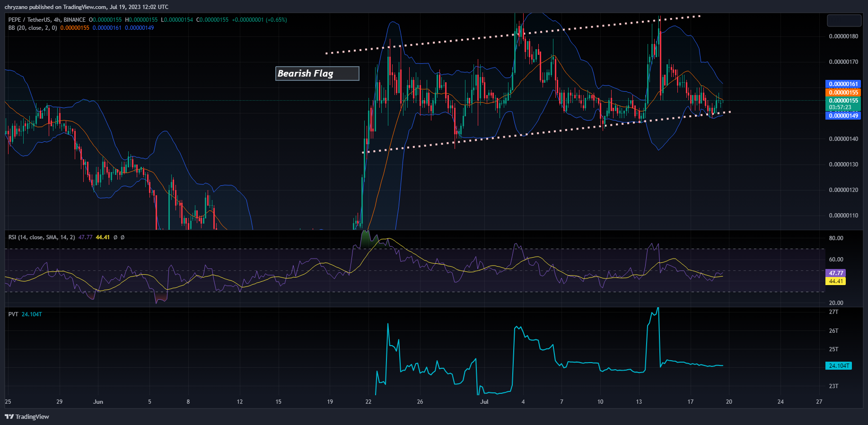The width and height of the screenshot is (868, 425).
Task: Click the 20 date label on the time axis
Action: [729, 402]
